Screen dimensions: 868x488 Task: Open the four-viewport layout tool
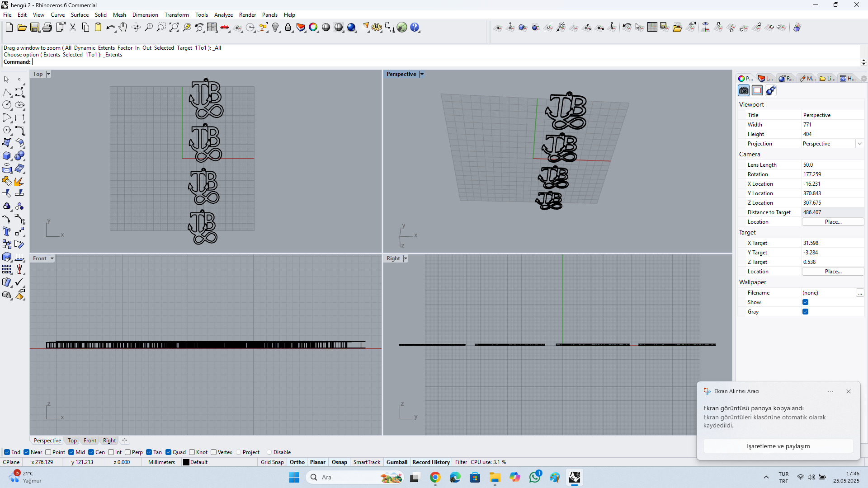pyautogui.click(x=212, y=28)
